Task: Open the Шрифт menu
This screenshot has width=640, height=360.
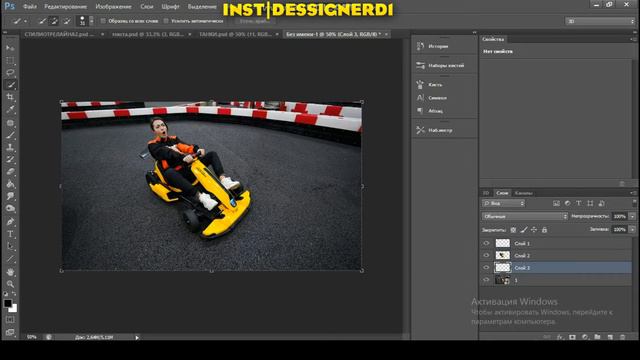Action: pyautogui.click(x=170, y=7)
